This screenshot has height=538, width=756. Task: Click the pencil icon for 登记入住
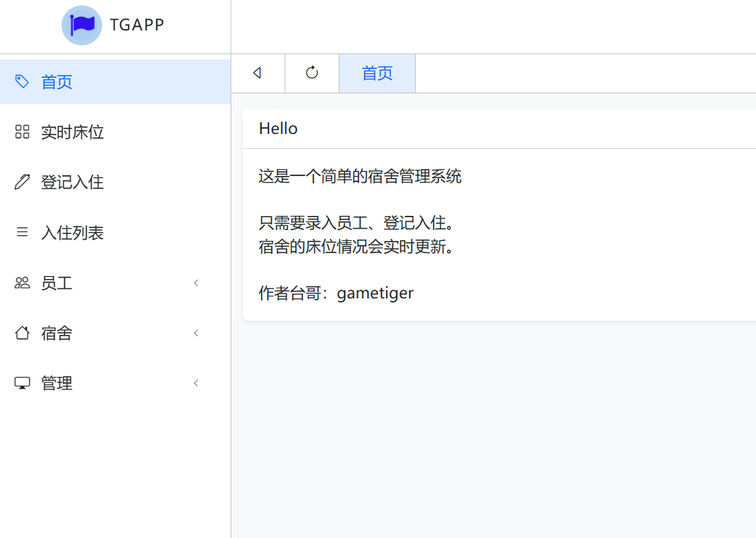point(22,182)
